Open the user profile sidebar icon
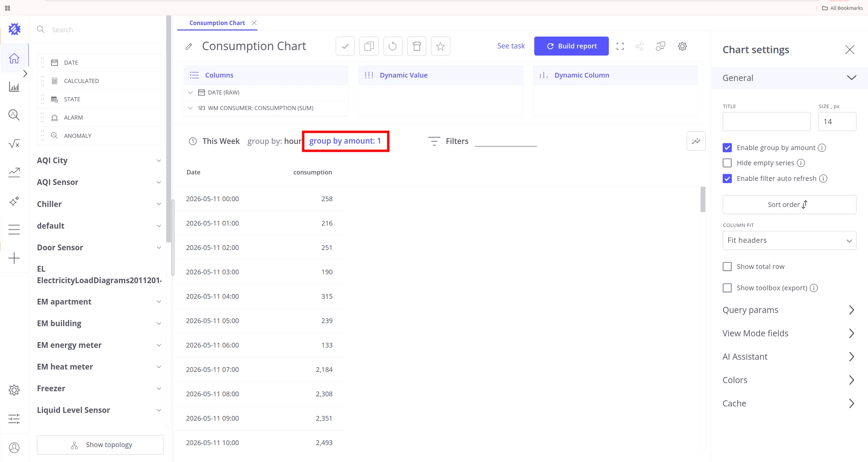The width and height of the screenshot is (868, 462). (14, 447)
